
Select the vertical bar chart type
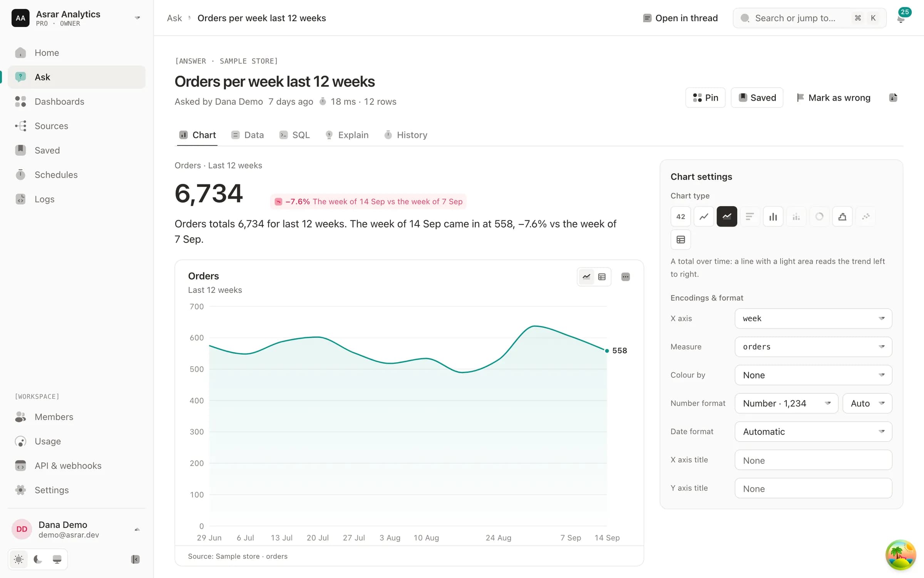[773, 217]
